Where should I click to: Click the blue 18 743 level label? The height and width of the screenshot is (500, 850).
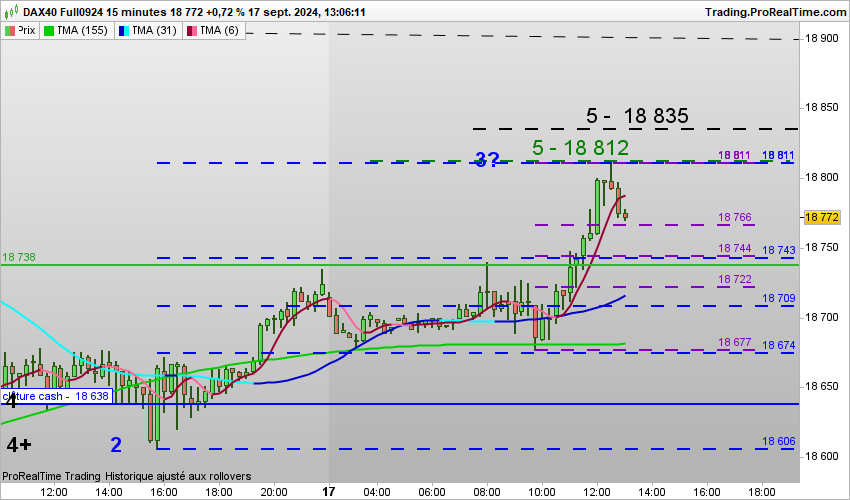778,250
